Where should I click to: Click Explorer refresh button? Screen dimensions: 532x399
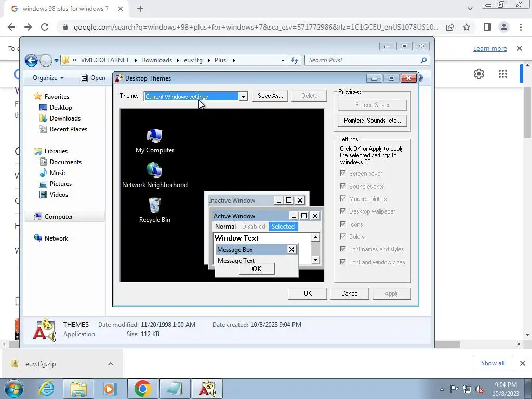[295, 60]
